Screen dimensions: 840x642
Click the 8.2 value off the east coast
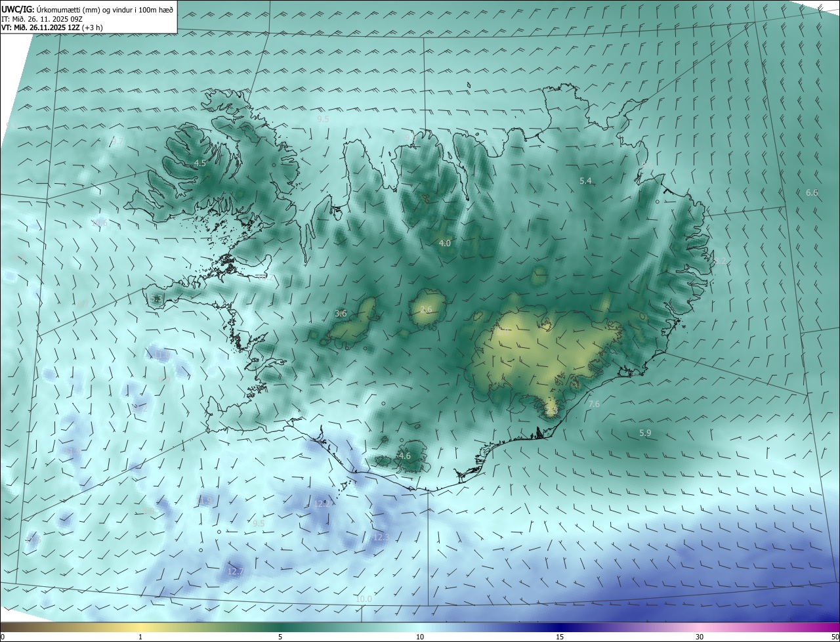click(x=721, y=261)
